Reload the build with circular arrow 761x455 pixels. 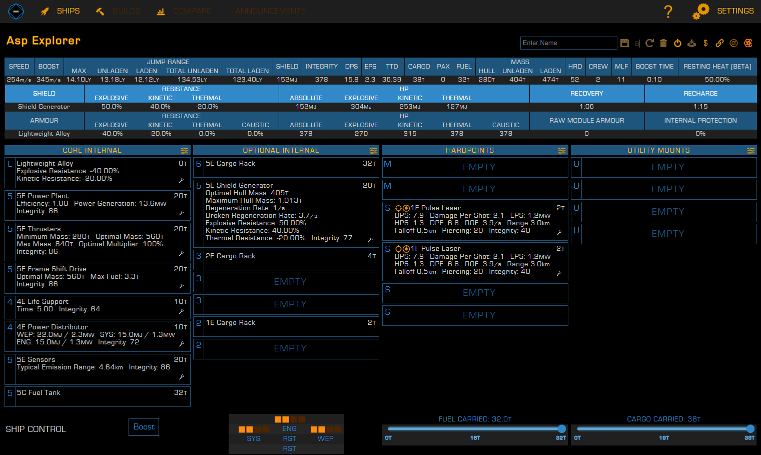click(x=650, y=43)
